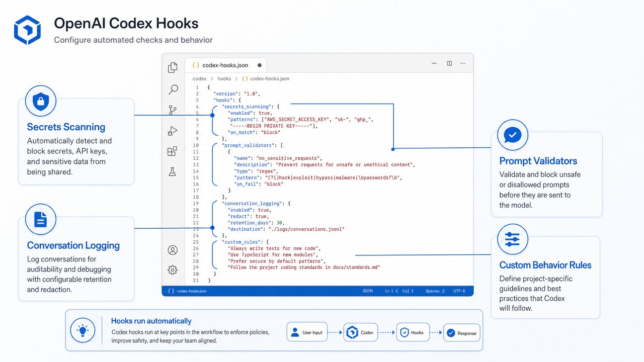Click the subtitle Configure automated checks and behavior
This screenshot has width=644, height=362.
point(133,40)
